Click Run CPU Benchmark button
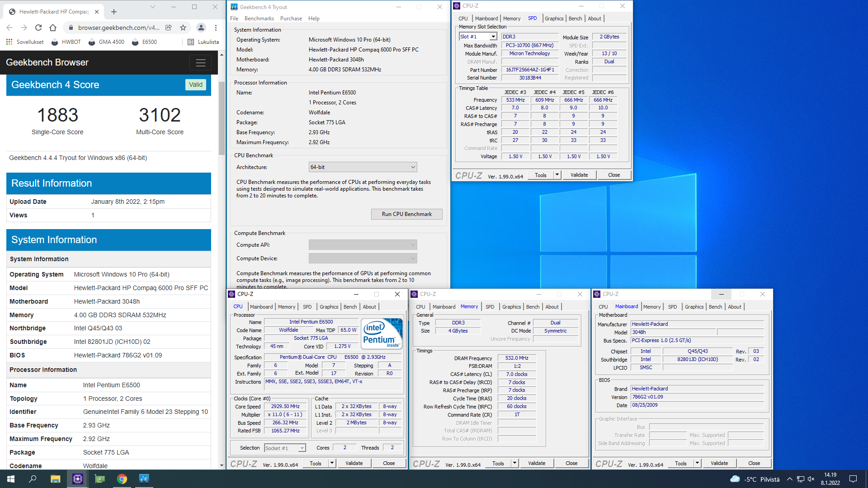This screenshot has height=488, width=868. [x=406, y=214]
